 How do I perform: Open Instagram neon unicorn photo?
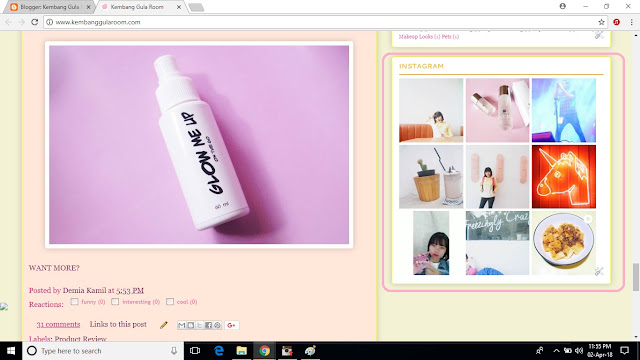click(564, 177)
